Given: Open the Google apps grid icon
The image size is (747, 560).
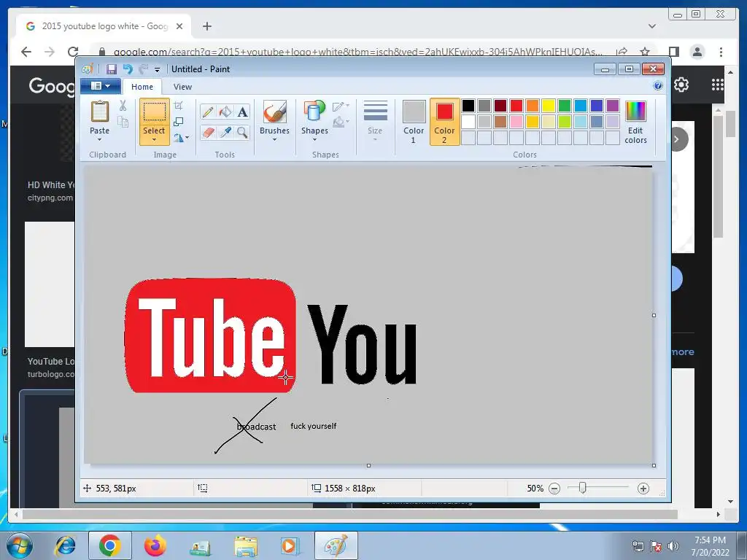Looking at the screenshot, I should click(x=718, y=85).
